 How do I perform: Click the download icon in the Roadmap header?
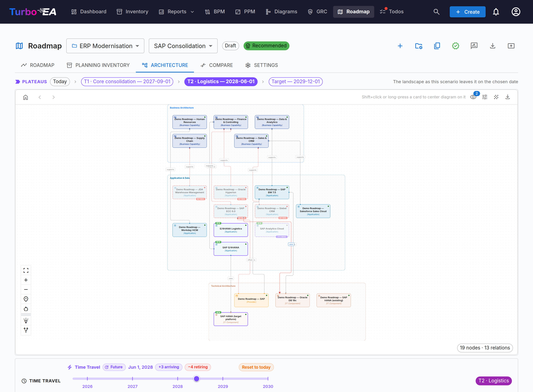coord(493,46)
